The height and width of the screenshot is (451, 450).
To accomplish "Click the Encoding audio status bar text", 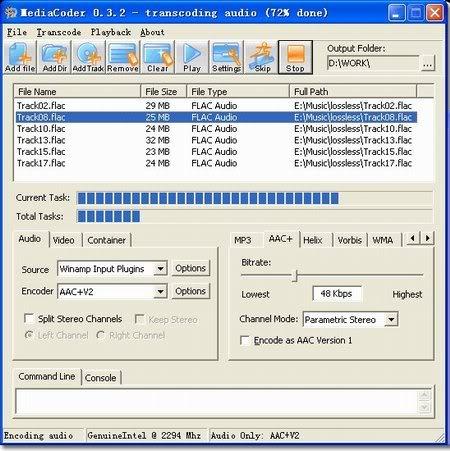I will click(x=38, y=436).
